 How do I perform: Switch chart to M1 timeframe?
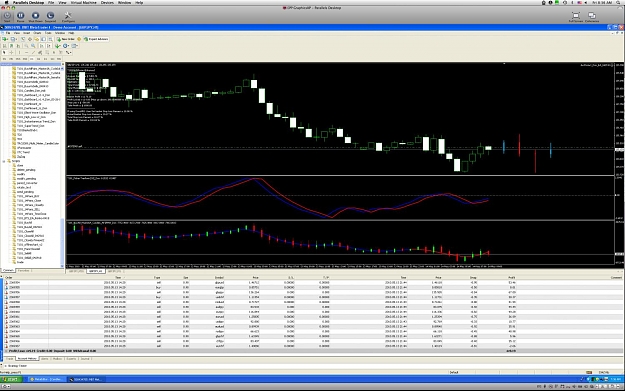pos(4,59)
